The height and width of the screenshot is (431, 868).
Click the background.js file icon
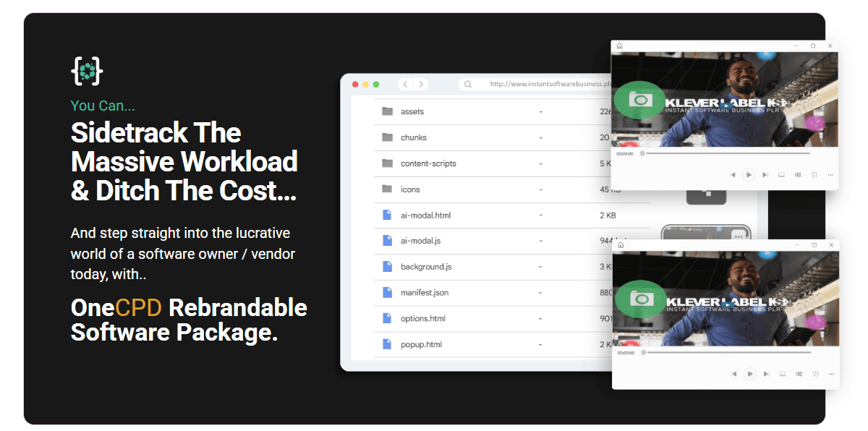point(387,267)
